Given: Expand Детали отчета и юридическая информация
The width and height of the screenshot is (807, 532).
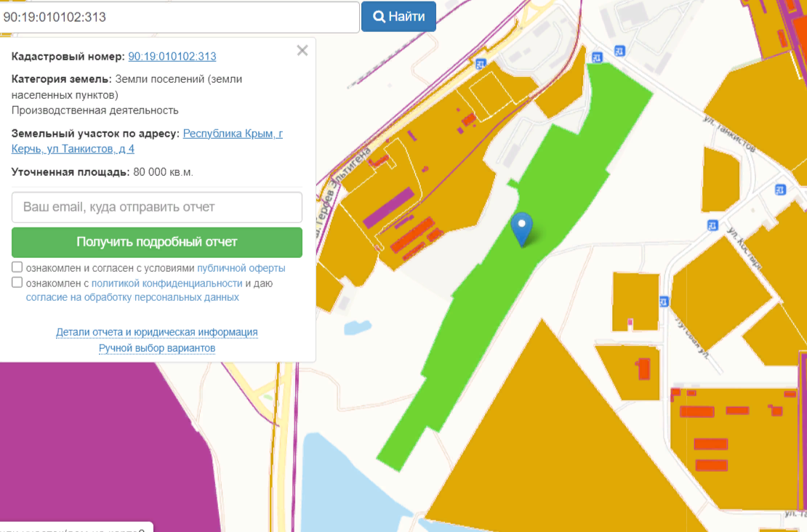Looking at the screenshot, I should (157, 332).
